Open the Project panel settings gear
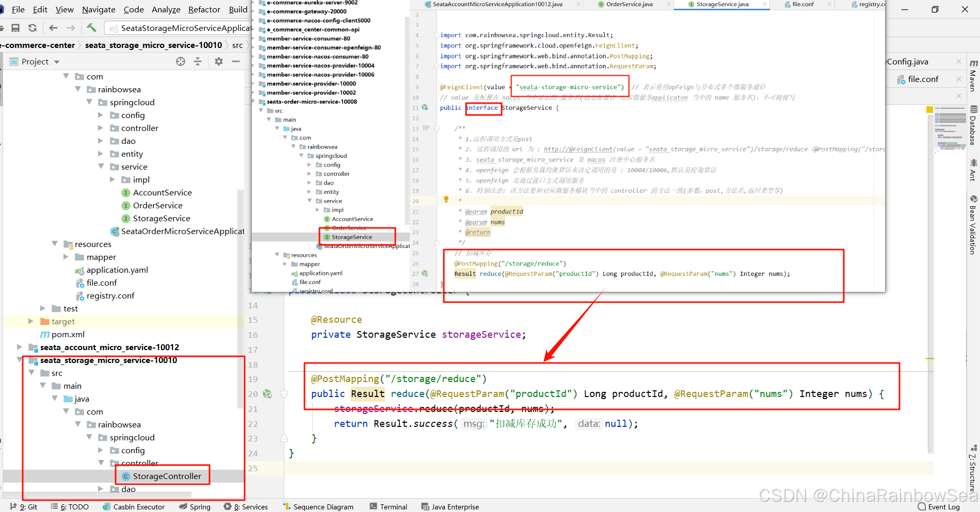 tap(219, 61)
